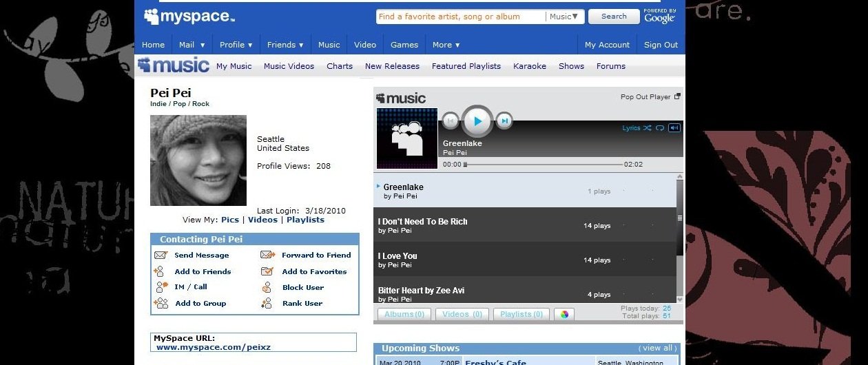Open Charts tab
868x365 pixels.
[x=340, y=66]
